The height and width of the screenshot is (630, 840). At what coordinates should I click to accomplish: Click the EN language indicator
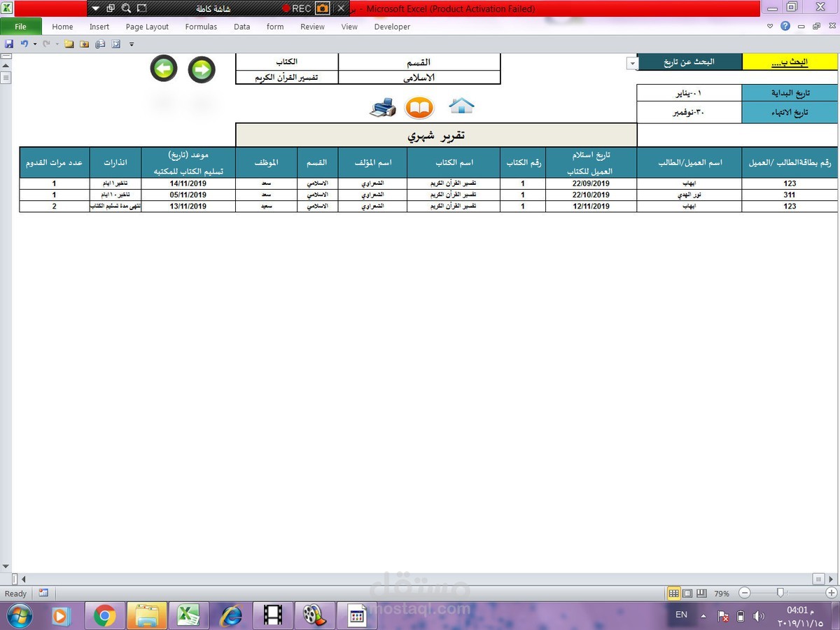[681, 615]
